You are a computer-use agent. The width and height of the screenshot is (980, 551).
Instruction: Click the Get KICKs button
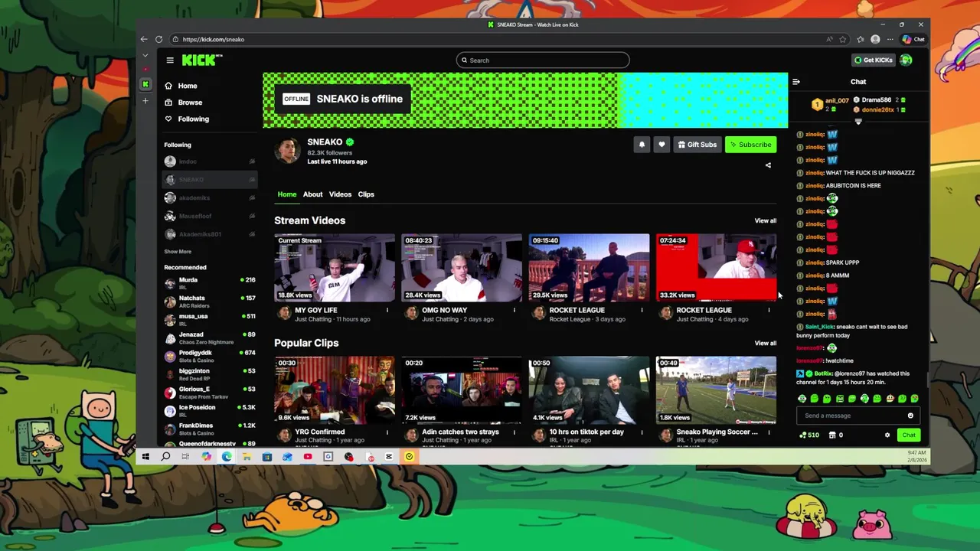873,60
